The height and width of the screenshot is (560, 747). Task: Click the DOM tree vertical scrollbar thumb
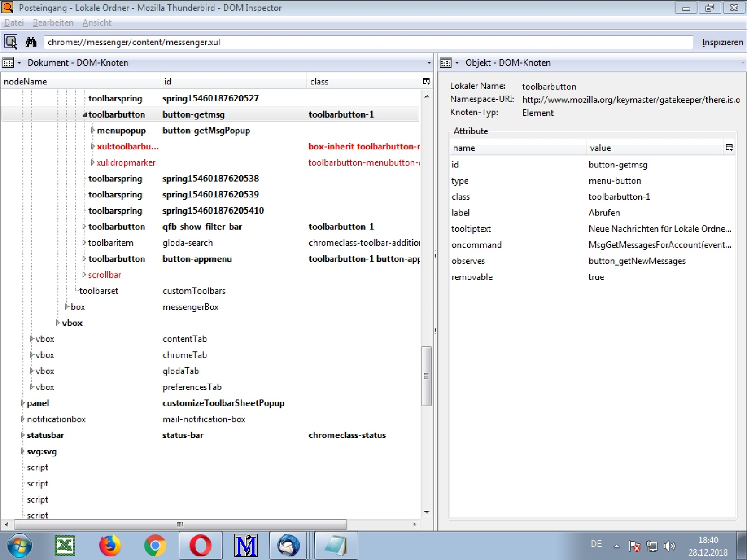(426, 376)
